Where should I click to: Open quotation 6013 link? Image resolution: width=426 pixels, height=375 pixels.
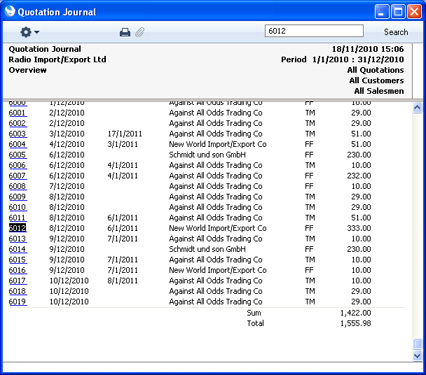coord(17,239)
